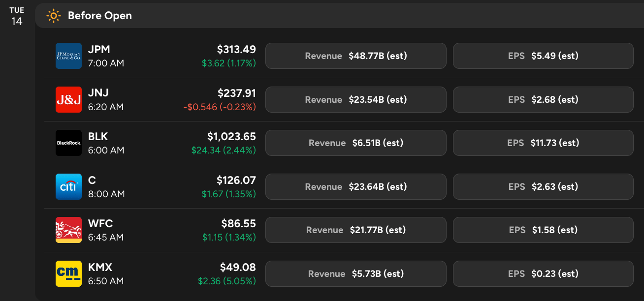Select JPM change $3.62 (1.17%)
The image size is (644, 301).
(x=229, y=63)
